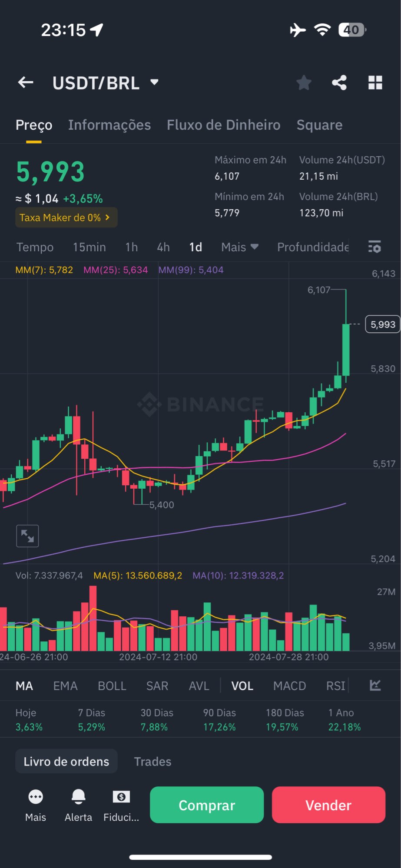Viewport: 401px width, 868px height.
Task: Enable the BOLL indicator
Action: click(112, 686)
